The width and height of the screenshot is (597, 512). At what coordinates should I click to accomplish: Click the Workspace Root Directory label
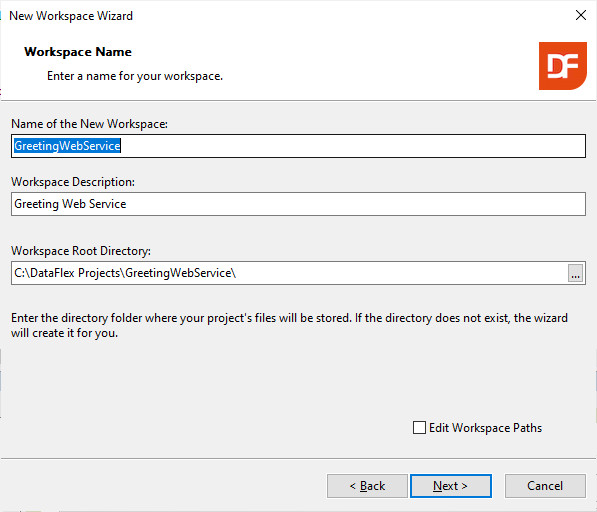pos(81,251)
